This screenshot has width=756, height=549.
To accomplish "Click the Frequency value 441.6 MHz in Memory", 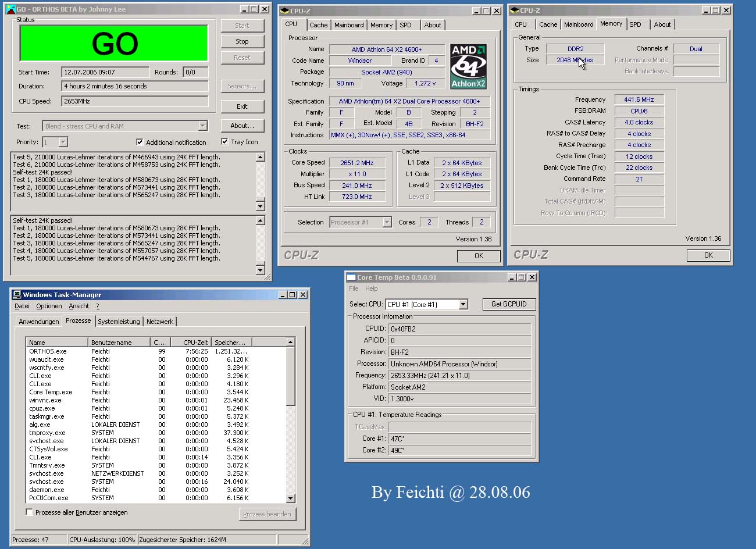I will click(639, 99).
